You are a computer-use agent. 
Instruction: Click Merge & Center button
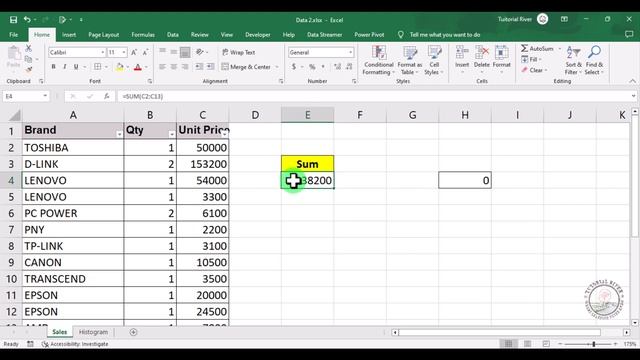246,67
